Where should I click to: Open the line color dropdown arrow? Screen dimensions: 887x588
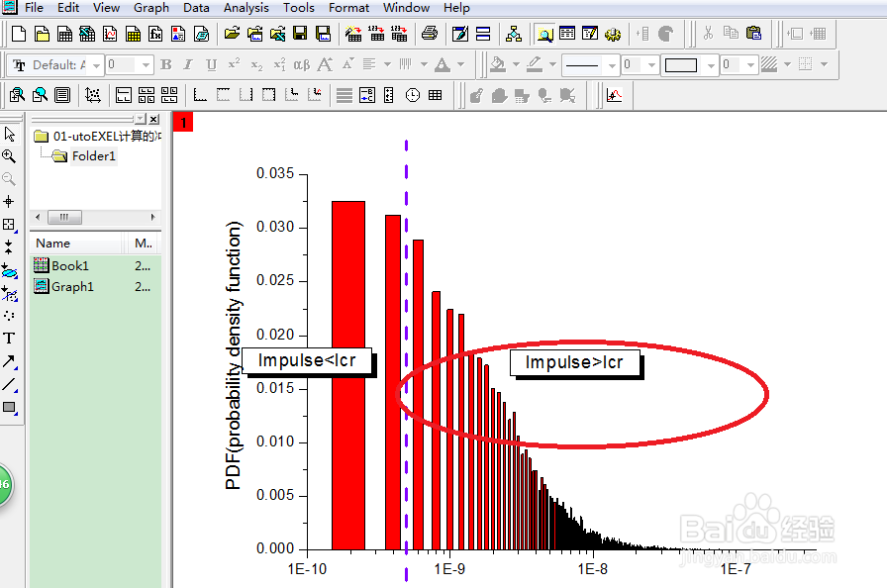tap(552, 64)
